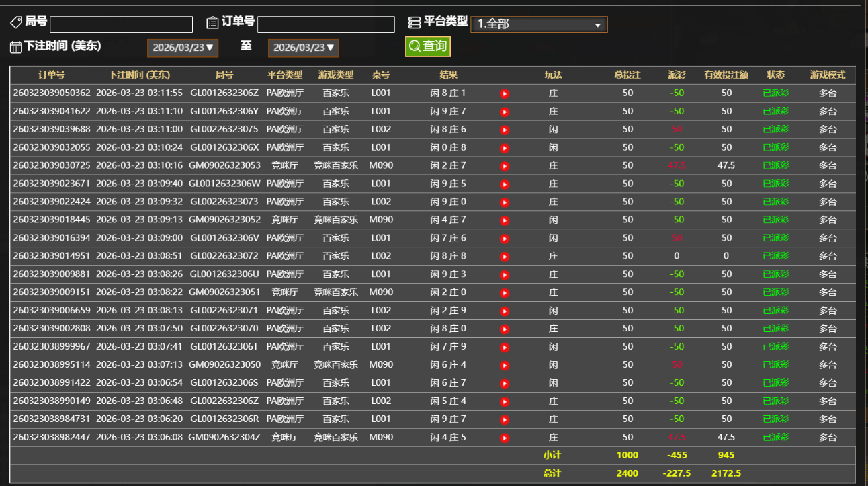Click the 派彩 column header
868x486 pixels.
point(677,75)
